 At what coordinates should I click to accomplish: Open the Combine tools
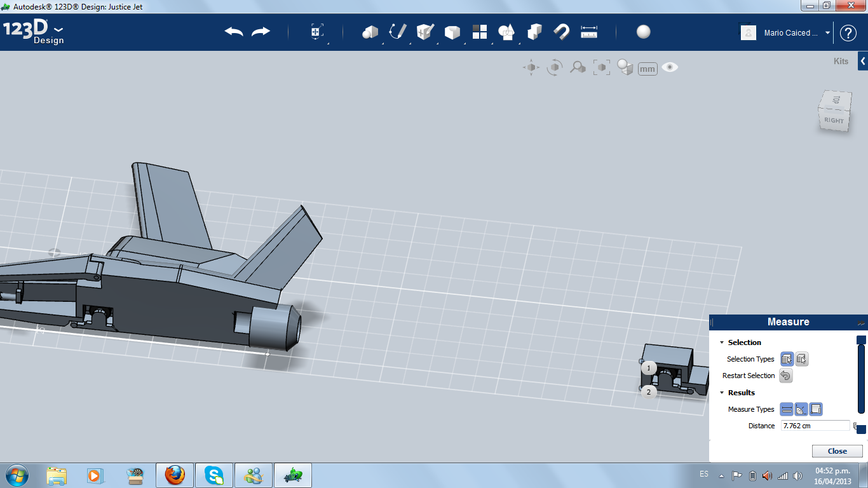tap(534, 32)
